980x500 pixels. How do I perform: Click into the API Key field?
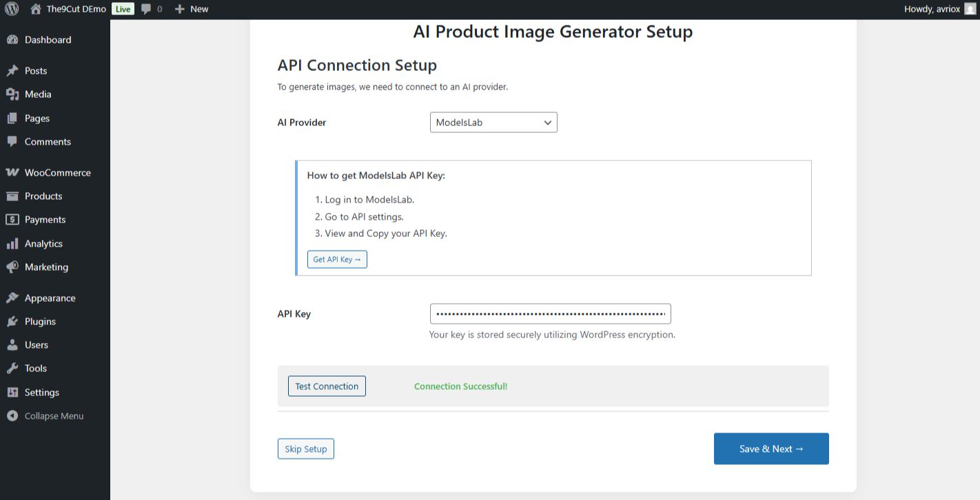pos(550,314)
